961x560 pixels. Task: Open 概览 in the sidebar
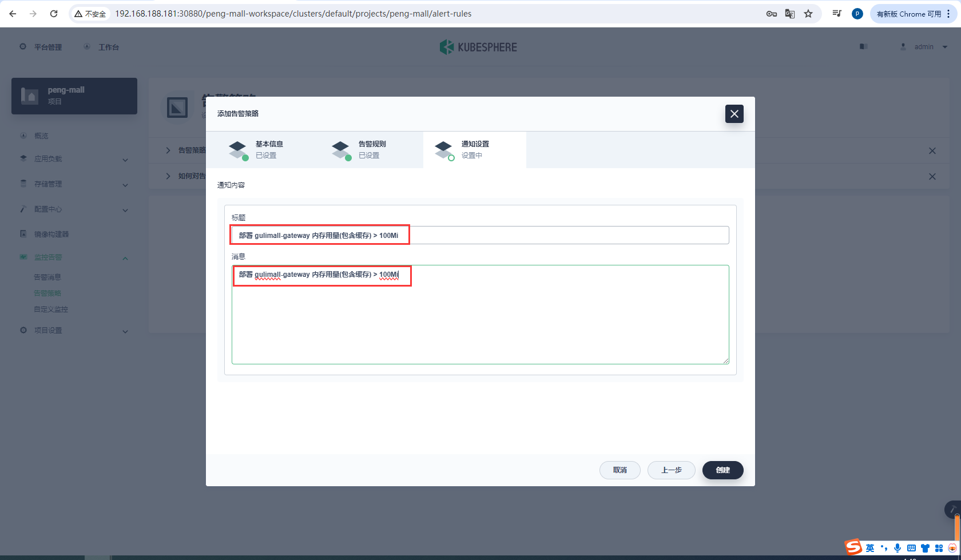[x=41, y=136]
